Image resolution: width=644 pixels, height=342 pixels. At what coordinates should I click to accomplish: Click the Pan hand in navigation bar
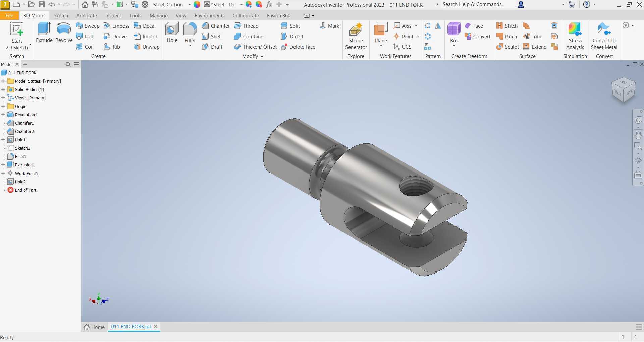click(638, 135)
